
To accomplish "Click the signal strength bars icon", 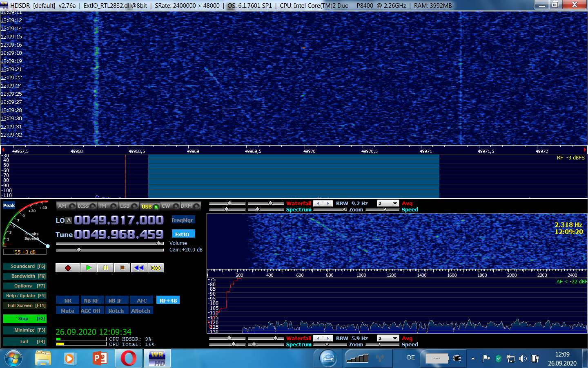I will [x=357, y=359].
